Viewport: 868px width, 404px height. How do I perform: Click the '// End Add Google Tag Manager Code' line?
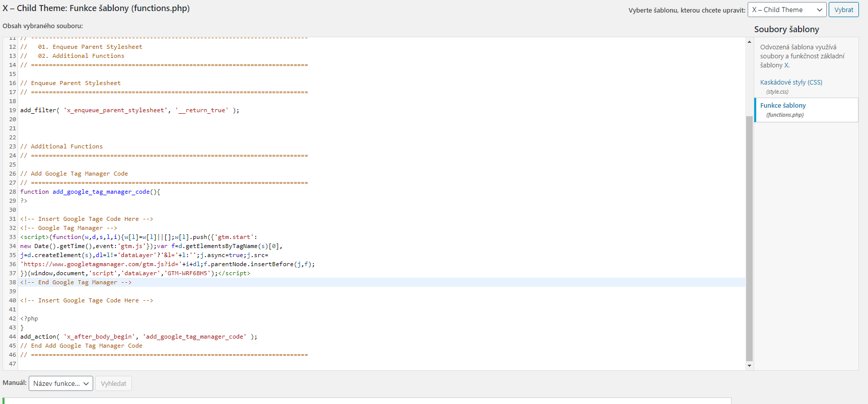pos(81,346)
